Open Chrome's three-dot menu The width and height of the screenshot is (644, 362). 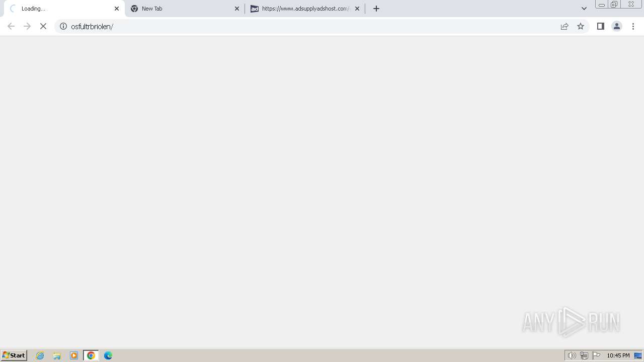click(x=633, y=26)
